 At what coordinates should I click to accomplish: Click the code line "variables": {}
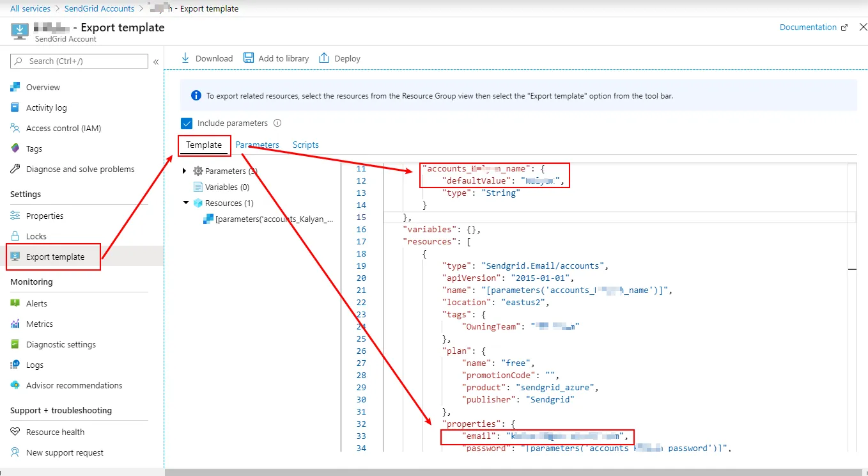(441, 230)
